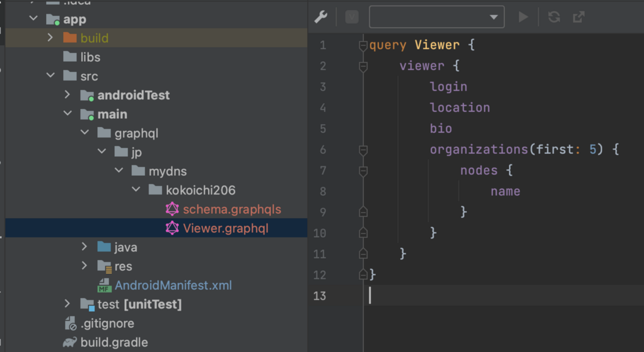Open GraphQL settings via the wrench icon
Image resolution: width=644 pixels, height=352 pixels.
(320, 17)
